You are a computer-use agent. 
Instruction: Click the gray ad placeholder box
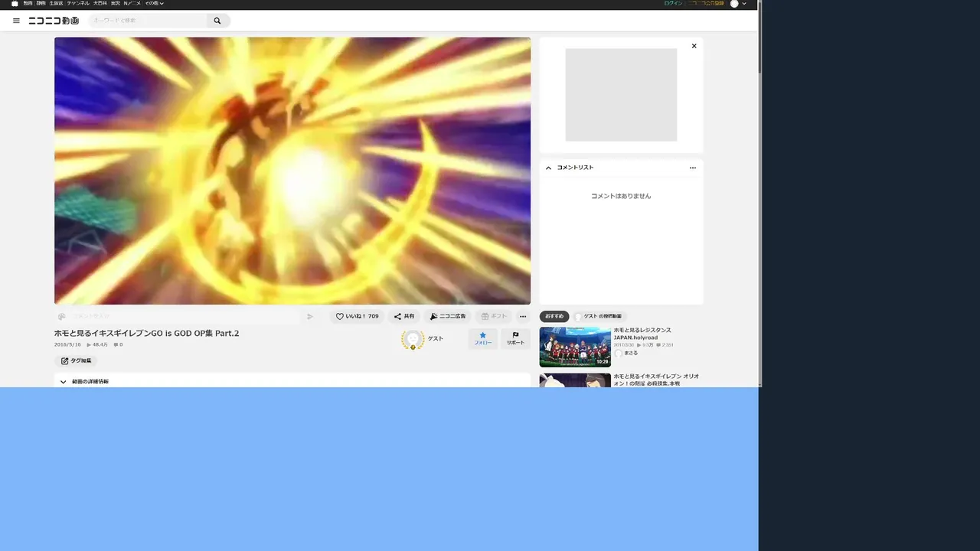pos(621,95)
